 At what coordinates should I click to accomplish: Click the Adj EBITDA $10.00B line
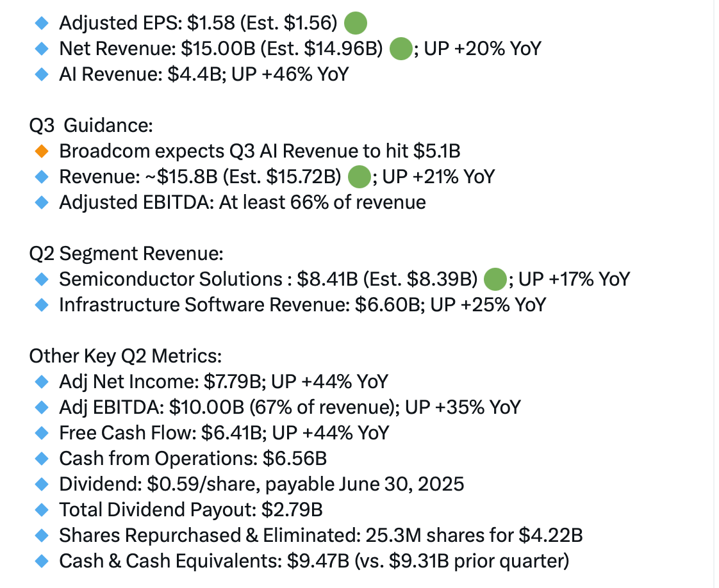point(290,408)
